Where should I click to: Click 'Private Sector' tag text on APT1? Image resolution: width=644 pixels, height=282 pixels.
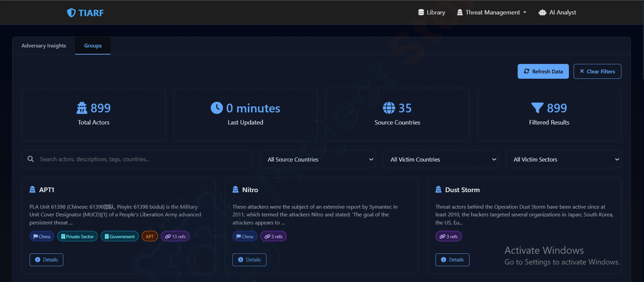coord(80,237)
